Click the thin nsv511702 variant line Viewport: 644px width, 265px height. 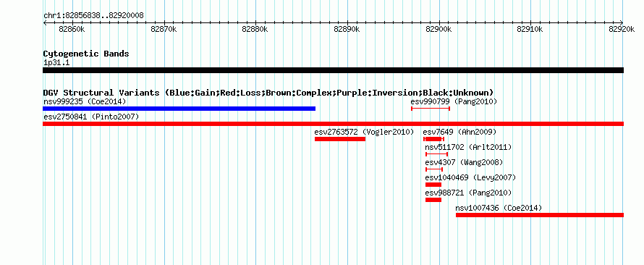[x=436, y=154]
